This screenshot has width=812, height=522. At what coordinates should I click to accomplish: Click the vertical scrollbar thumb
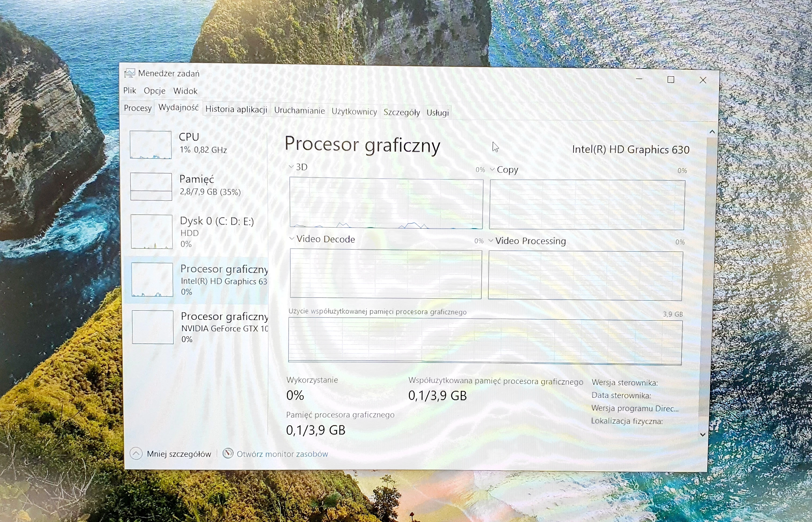707,276
